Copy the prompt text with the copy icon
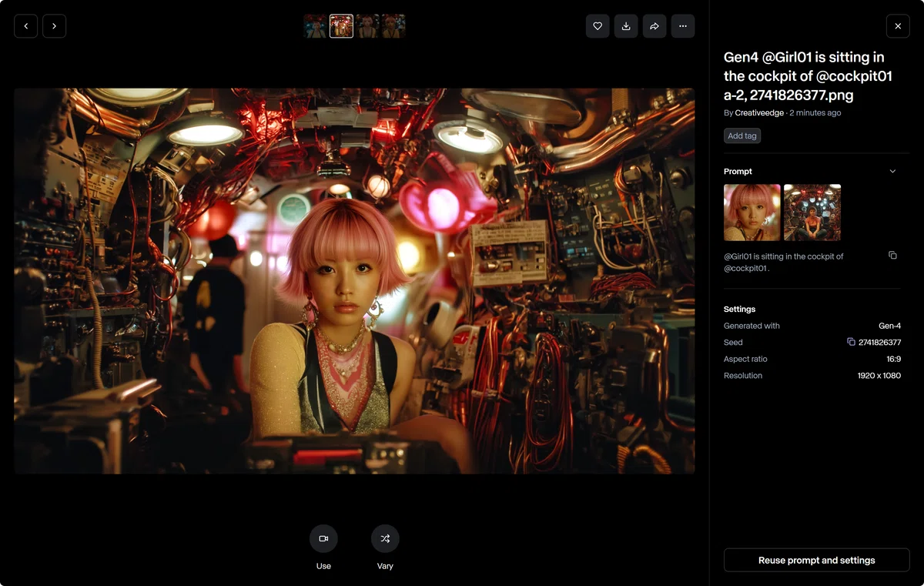This screenshot has width=924, height=586. [x=892, y=256]
